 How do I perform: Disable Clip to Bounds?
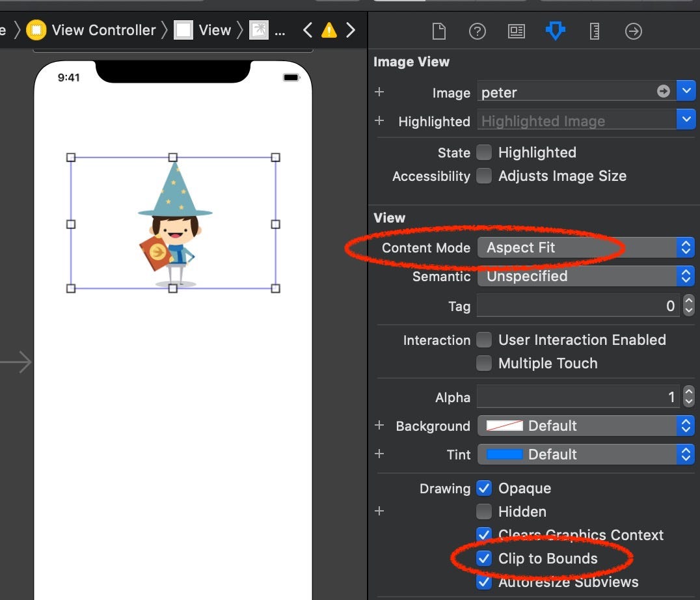pos(484,558)
